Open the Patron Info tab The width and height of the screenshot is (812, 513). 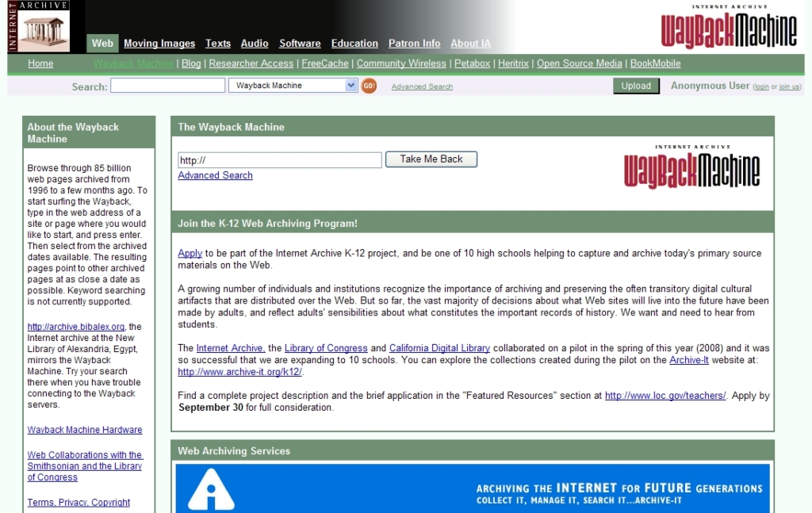414,44
